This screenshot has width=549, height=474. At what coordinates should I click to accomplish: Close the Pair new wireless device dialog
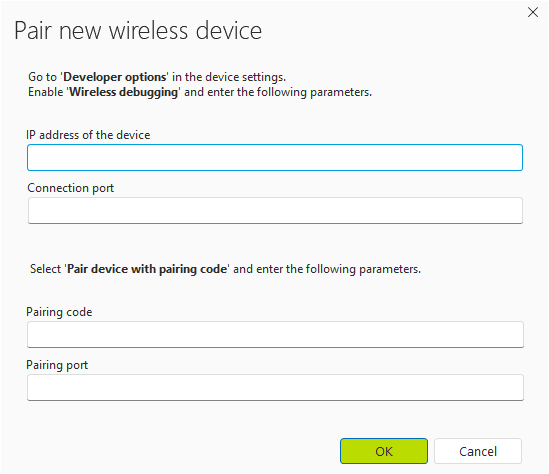click(x=533, y=12)
